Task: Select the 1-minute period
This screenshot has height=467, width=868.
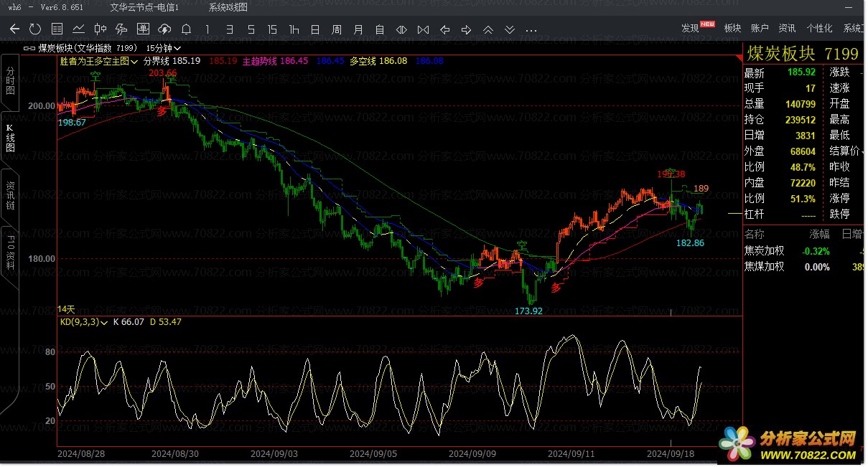Action: [x=207, y=29]
